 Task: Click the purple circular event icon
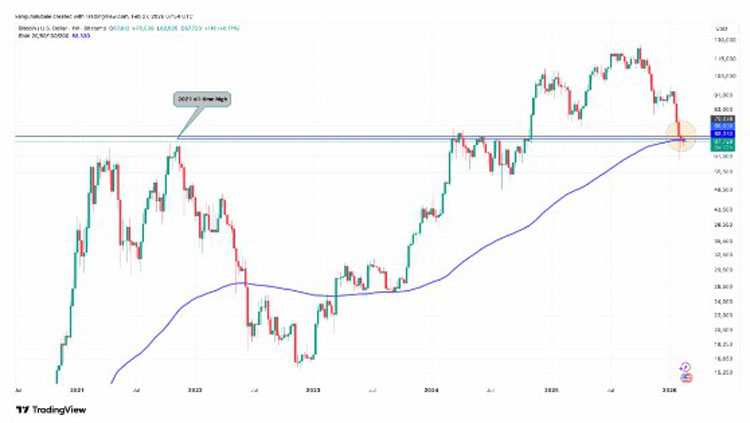[683, 367]
